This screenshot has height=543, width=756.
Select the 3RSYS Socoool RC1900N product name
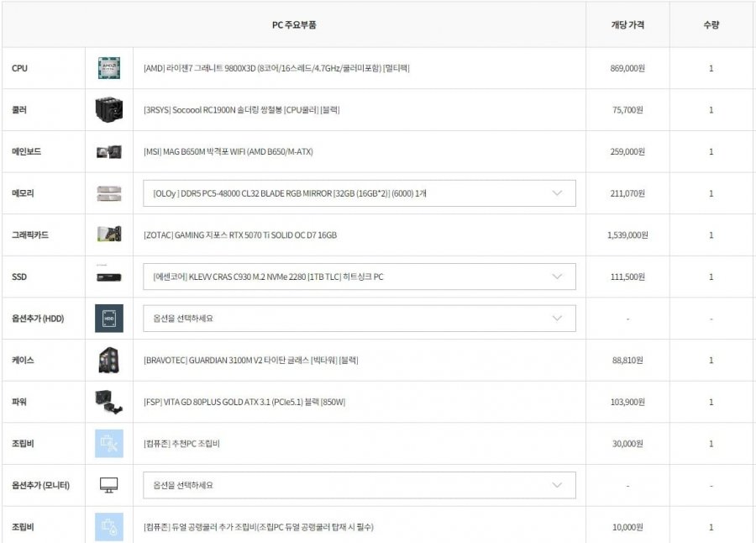point(242,109)
